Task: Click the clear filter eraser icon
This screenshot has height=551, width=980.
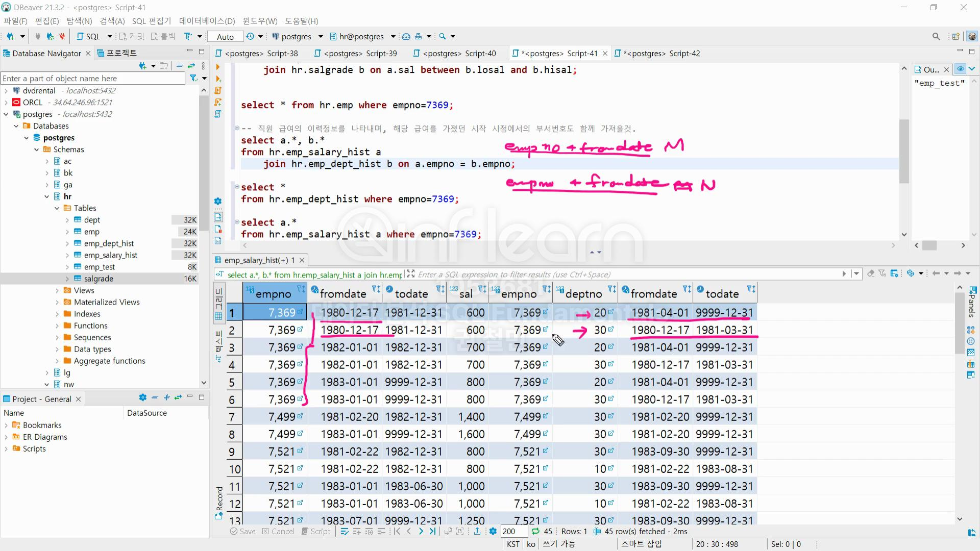Action: click(871, 273)
